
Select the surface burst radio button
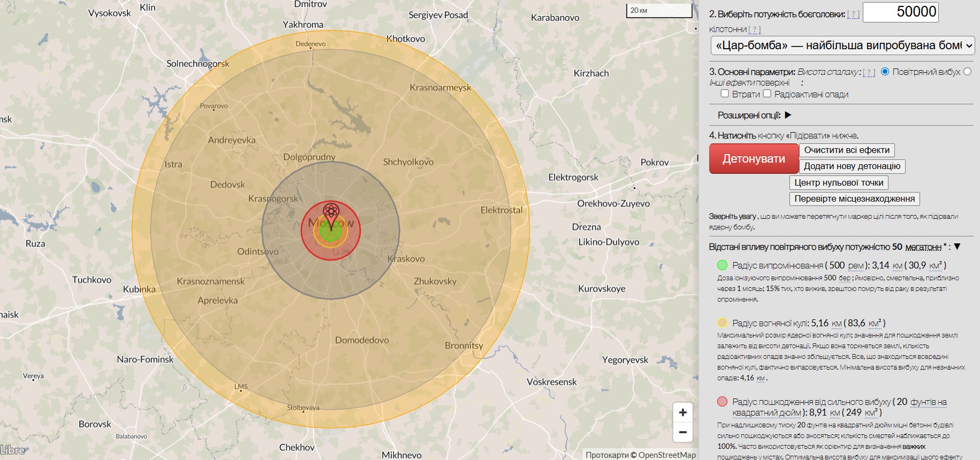[x=967, y=72]
